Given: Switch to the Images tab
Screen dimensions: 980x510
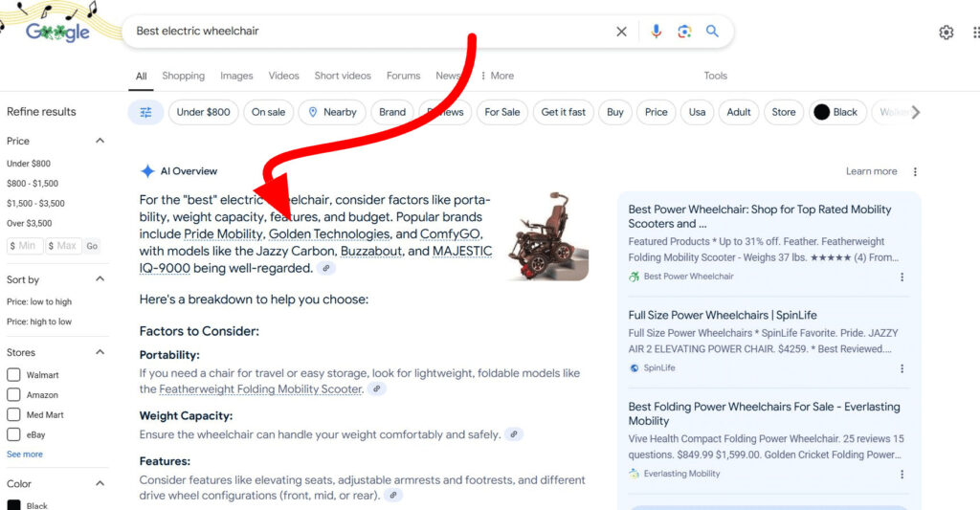Looking at the screenshot, I should click(x=236, y=76).
